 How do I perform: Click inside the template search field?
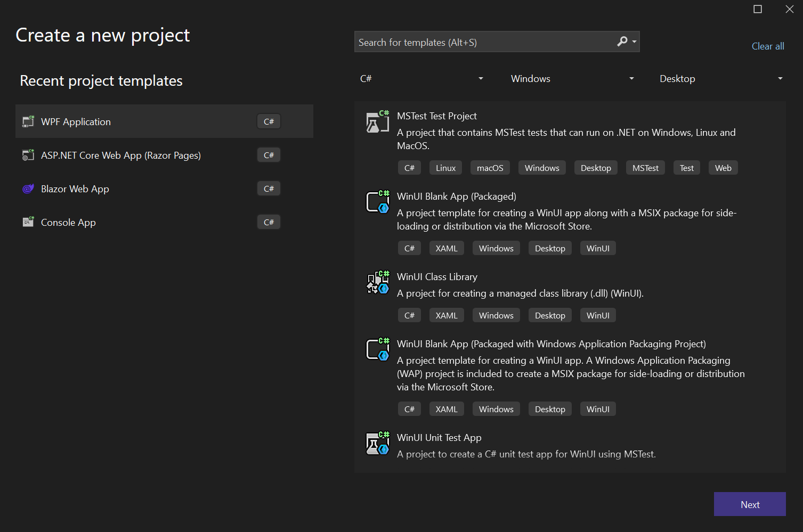480,42
